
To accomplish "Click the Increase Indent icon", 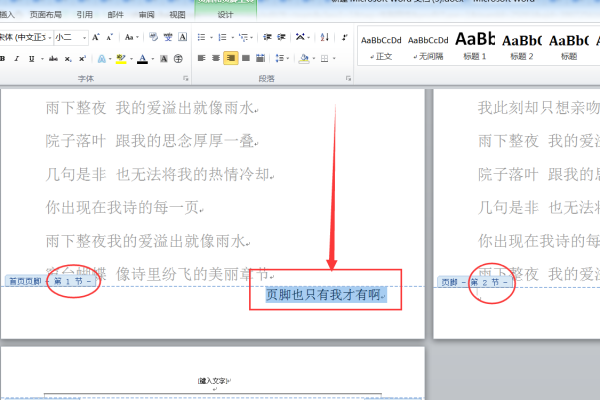I will 282,37.
